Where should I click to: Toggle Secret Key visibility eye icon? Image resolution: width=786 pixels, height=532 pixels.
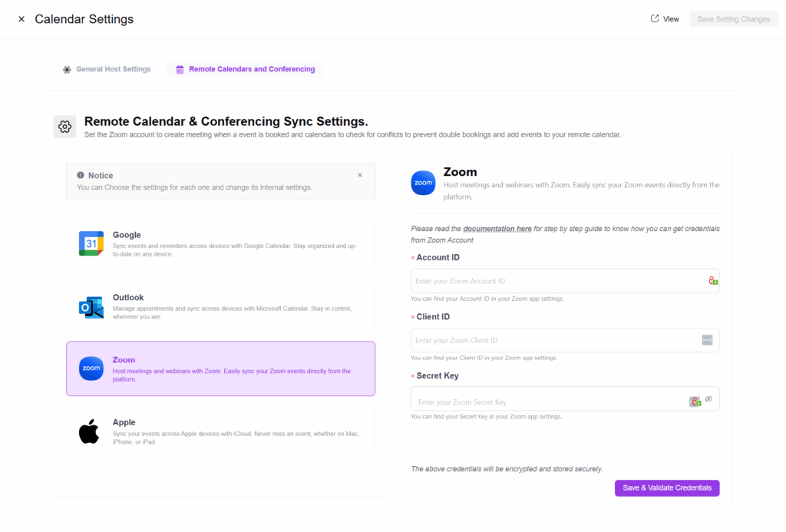coord(709,399)
